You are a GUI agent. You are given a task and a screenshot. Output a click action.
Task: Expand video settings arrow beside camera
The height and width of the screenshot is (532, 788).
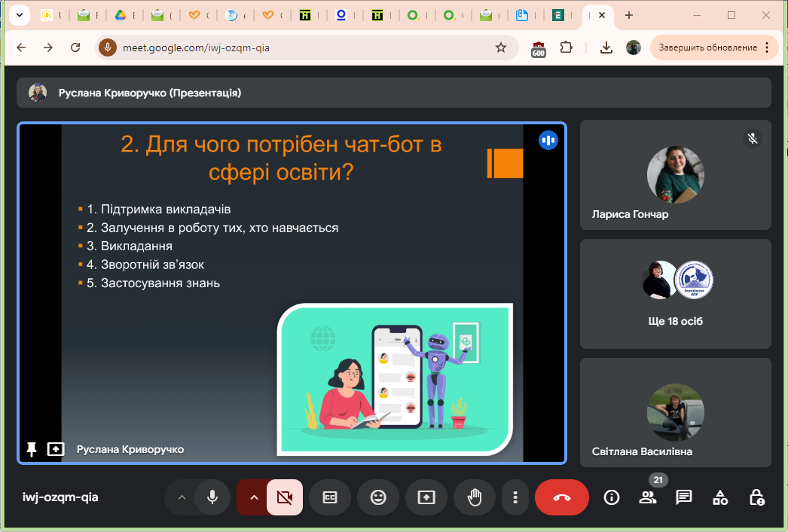coord(253,497)
